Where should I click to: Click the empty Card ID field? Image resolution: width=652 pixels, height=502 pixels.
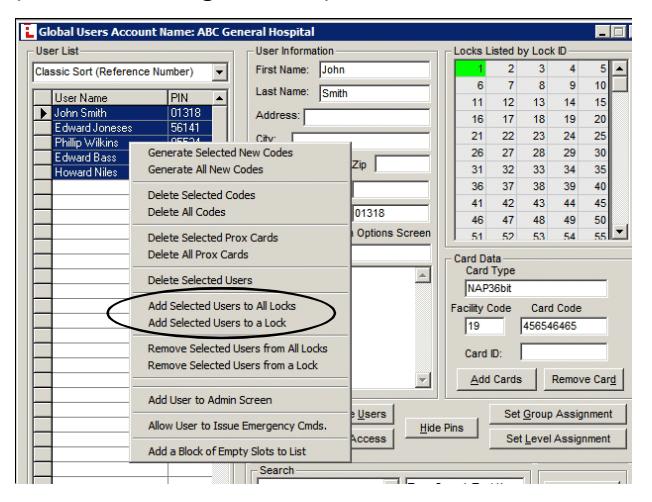[x=563, y=352]
